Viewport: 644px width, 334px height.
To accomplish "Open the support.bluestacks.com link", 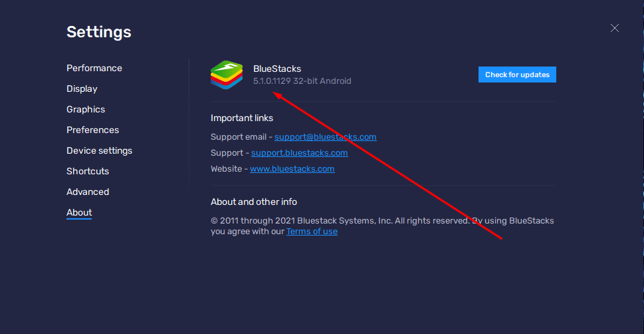I will tap(300, 153).
